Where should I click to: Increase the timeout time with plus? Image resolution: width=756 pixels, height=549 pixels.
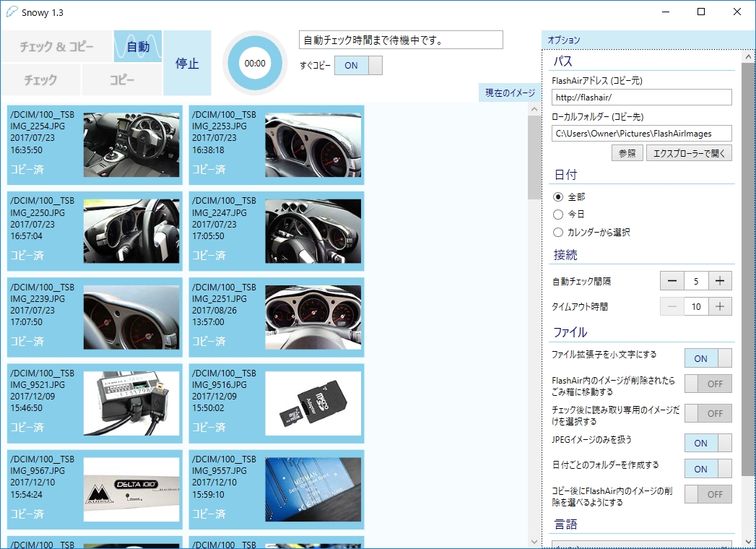click(720, 306)
